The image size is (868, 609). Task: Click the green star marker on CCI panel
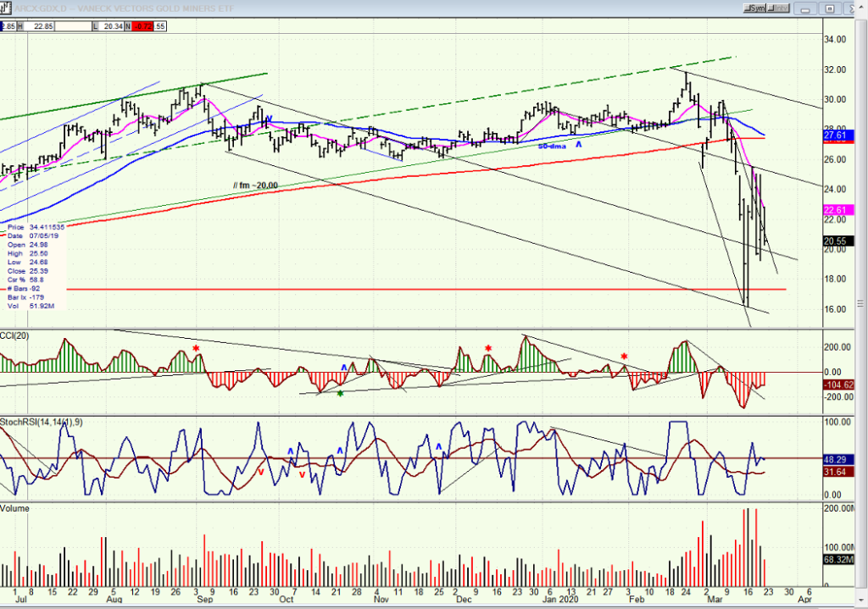tap(340, 393)
